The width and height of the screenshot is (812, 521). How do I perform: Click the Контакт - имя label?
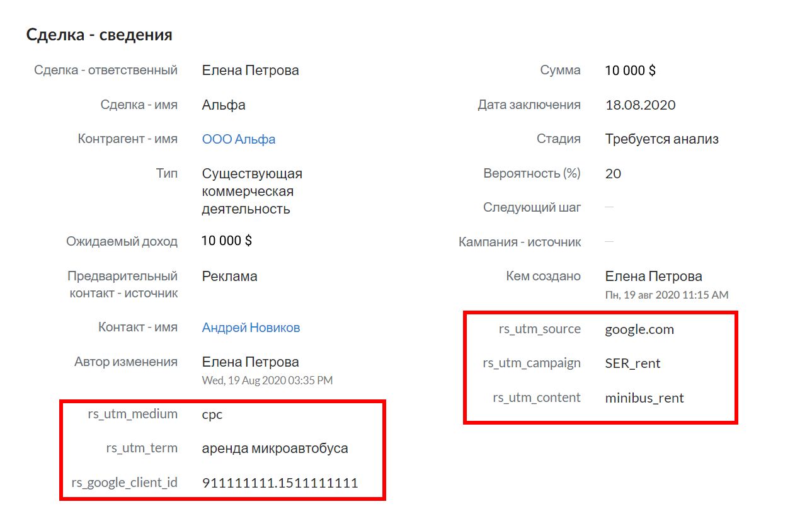[138, 327]
